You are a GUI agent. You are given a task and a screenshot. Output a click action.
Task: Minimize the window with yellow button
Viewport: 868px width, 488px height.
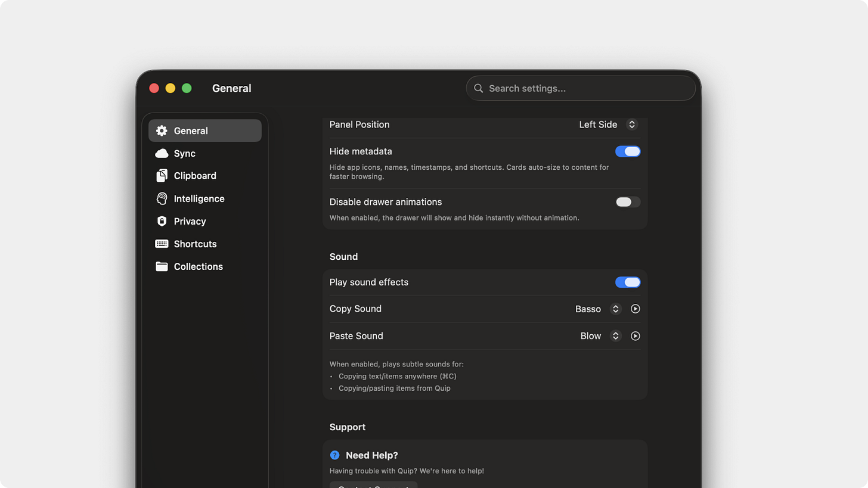[x=170, y=88]
